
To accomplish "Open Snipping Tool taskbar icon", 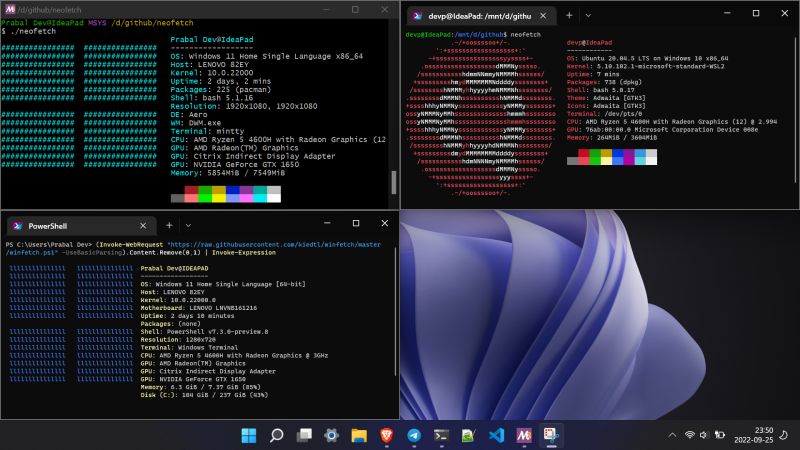I will click(x=551, y=435).
